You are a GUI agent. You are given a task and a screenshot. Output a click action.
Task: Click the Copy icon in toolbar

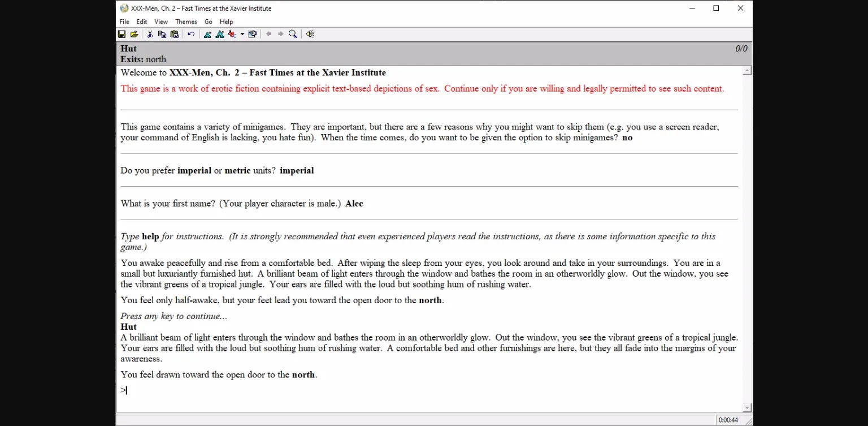(162, 34)
